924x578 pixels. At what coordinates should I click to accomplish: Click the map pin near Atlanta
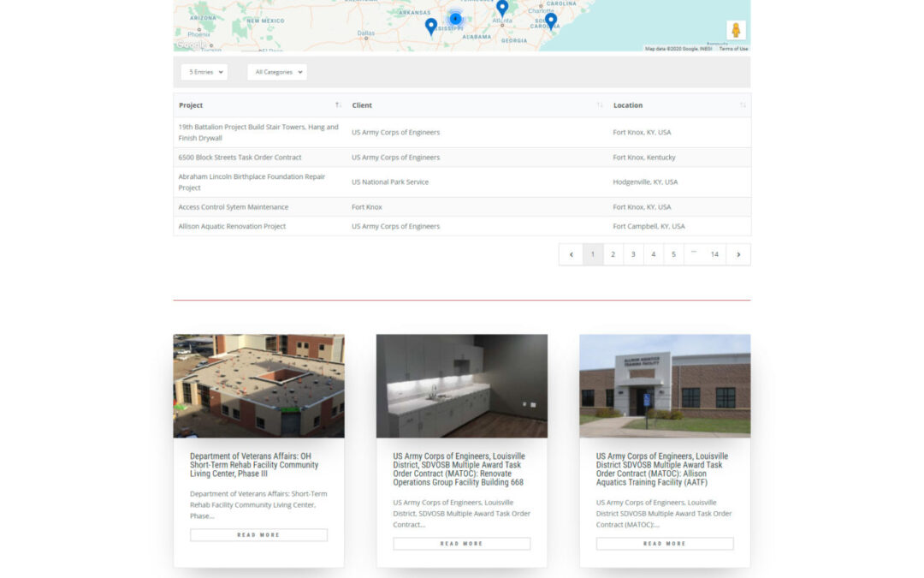pos(502,9)
